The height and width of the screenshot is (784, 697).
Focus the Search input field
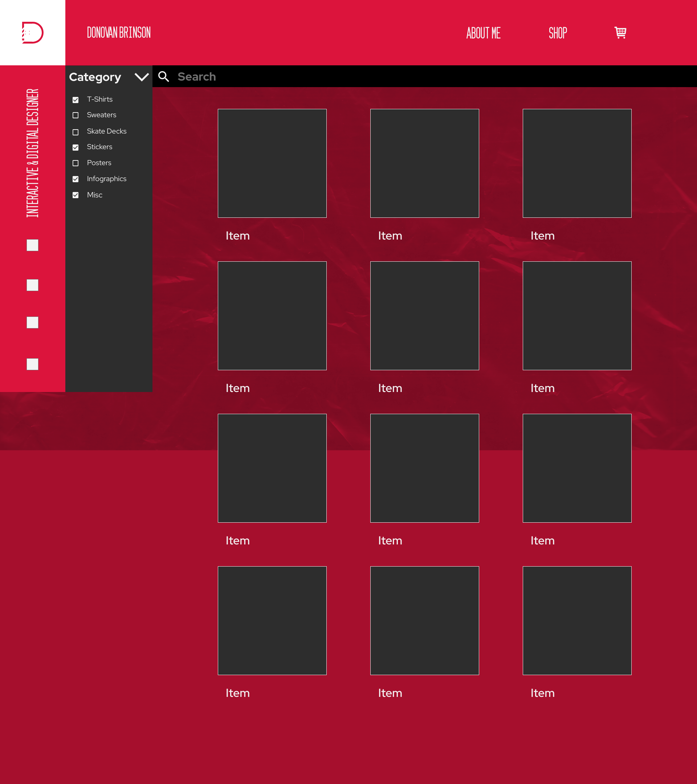(425, 76)
